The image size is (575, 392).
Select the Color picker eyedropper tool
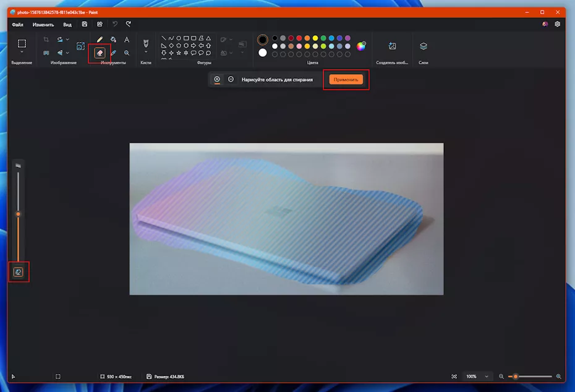tap(113, 53)
